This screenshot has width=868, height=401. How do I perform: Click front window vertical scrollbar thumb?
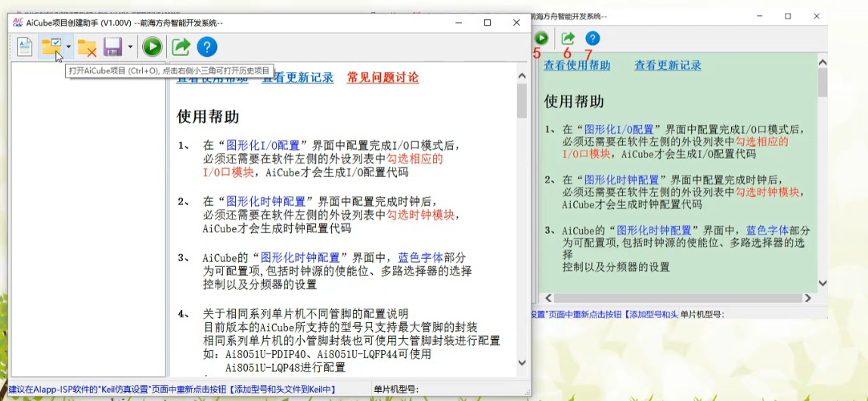522,101
